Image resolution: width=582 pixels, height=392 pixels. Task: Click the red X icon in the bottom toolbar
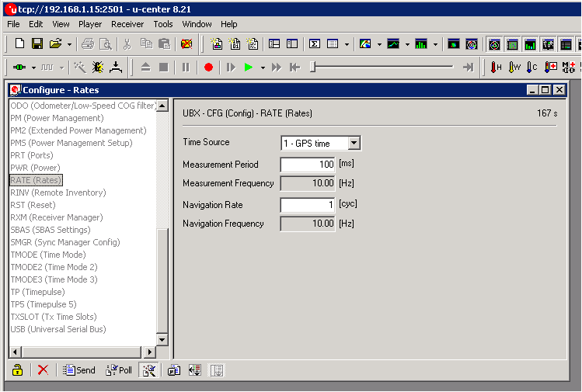(x=43, y=370)
